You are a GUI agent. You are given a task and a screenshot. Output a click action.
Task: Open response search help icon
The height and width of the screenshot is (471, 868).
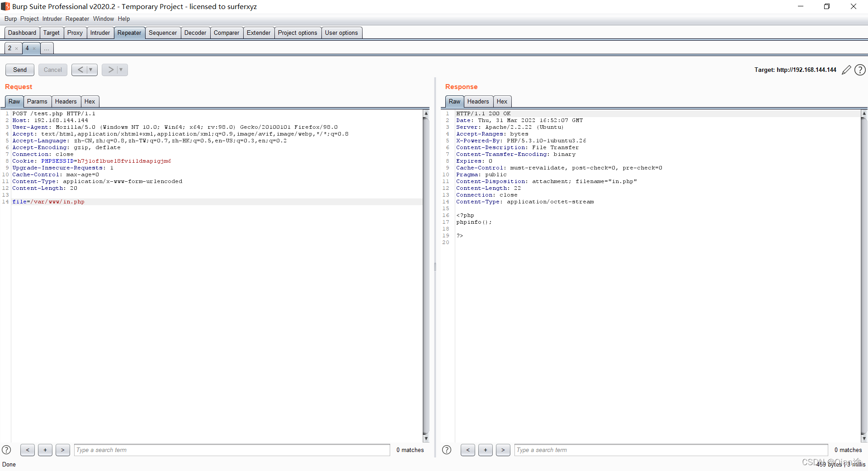pyautogui.click(x=447, y=450)
